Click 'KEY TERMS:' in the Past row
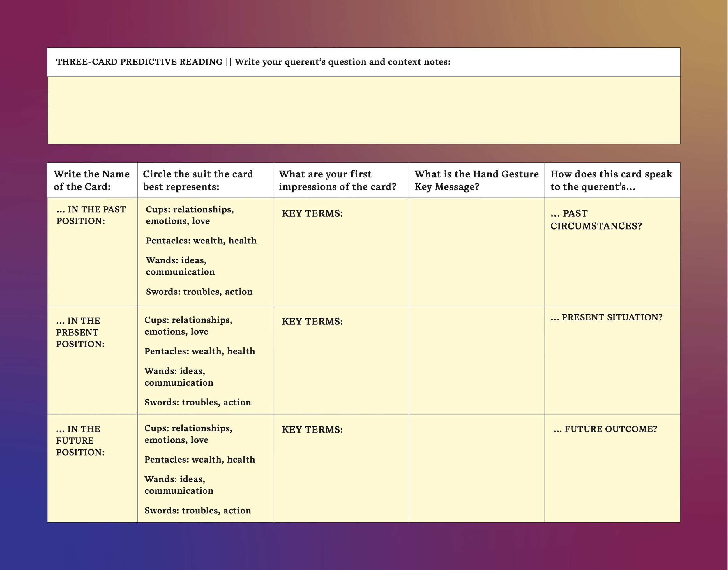Screen dimensions: 728x570 click(312, 213)
